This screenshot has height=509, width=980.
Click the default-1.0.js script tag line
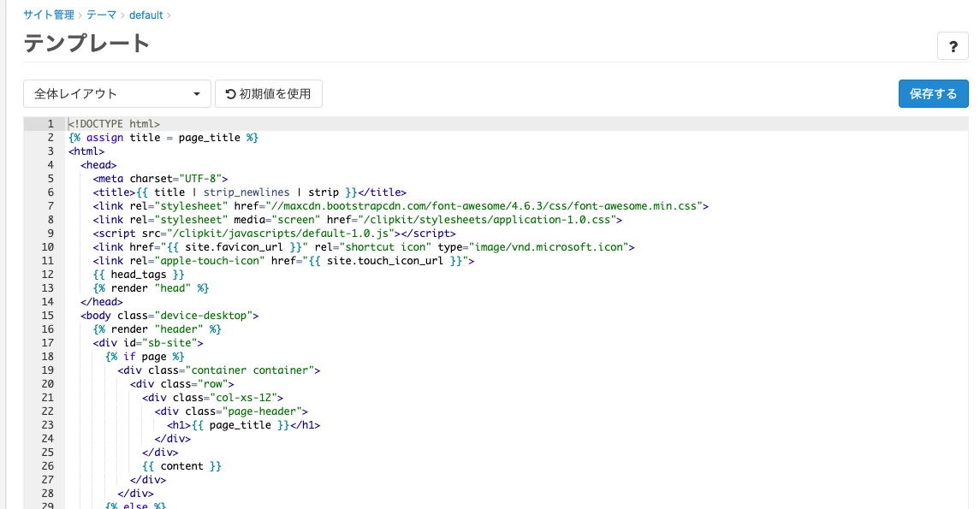[x=274, y=234]
